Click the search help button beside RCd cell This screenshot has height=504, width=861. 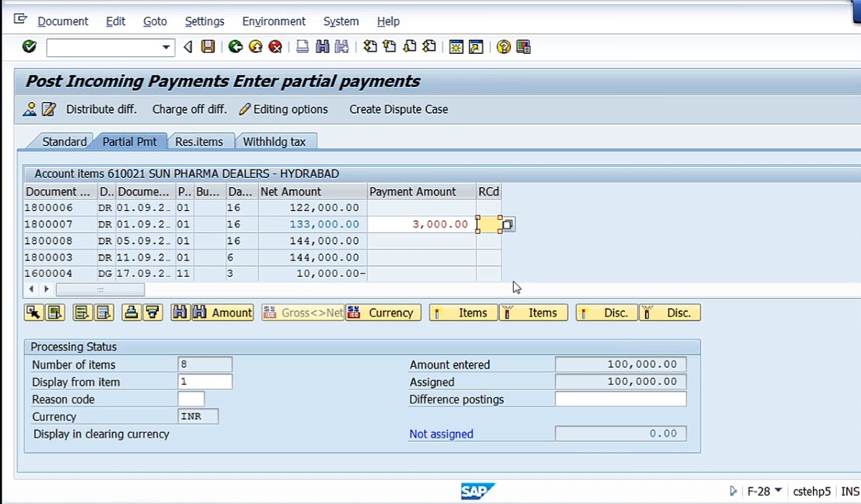[x=508, y=225]
